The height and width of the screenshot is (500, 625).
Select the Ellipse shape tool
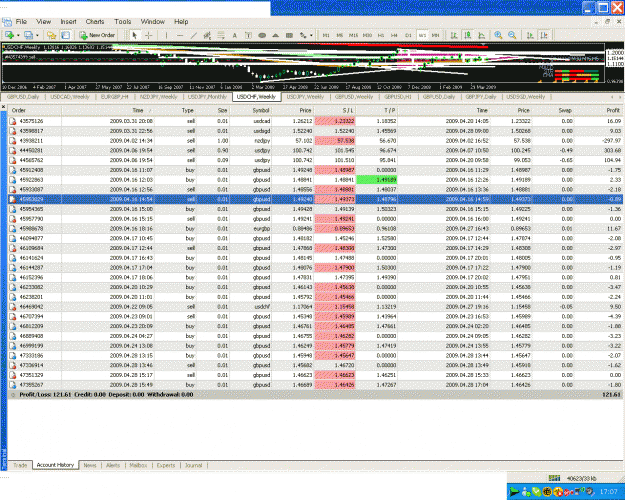pyautogui.click(x=262, y=35)
